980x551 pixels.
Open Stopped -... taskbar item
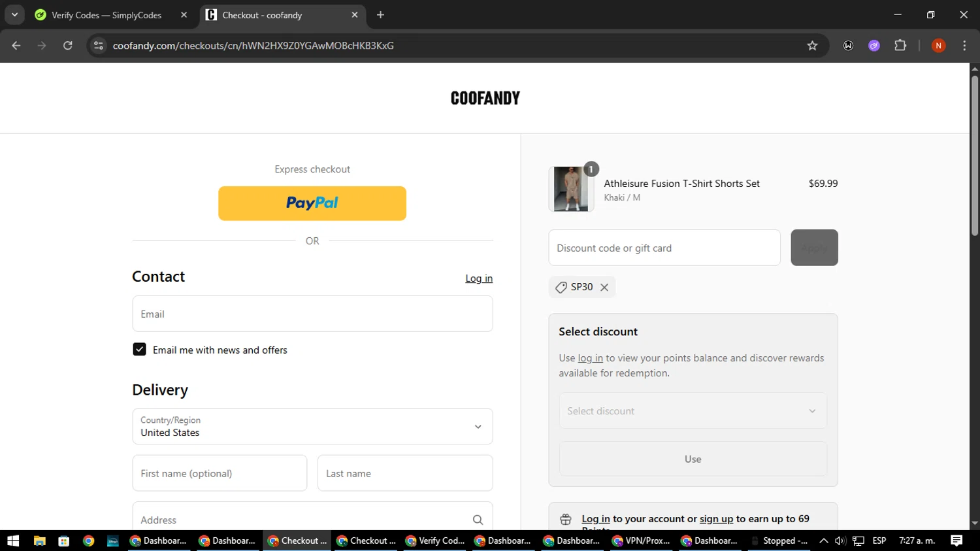[779, 541]
